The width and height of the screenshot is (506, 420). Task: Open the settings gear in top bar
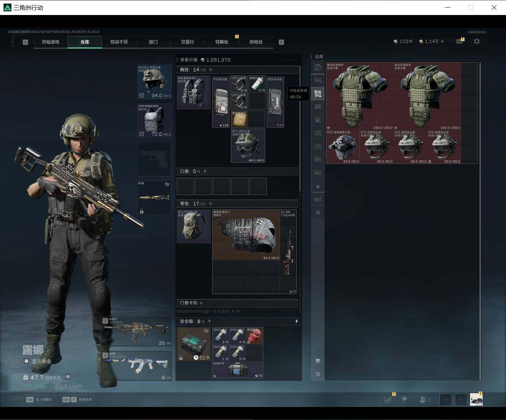click(477, 41)
